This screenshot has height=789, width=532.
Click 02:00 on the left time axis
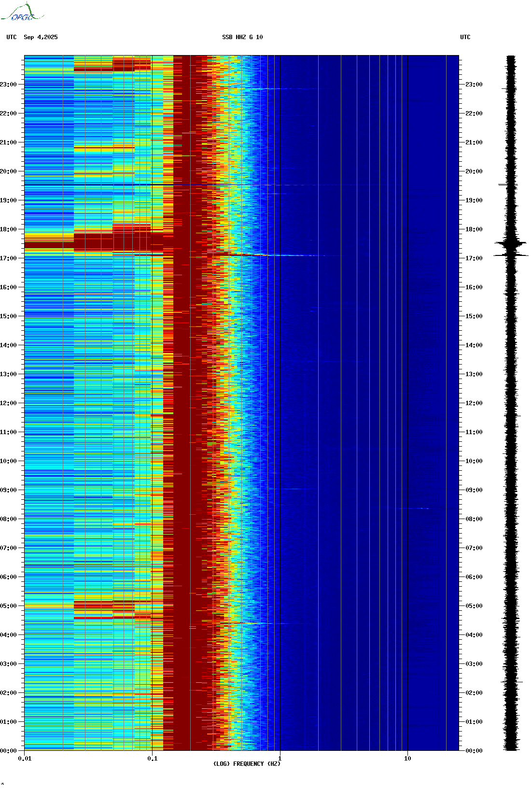[x=8, y=693]
